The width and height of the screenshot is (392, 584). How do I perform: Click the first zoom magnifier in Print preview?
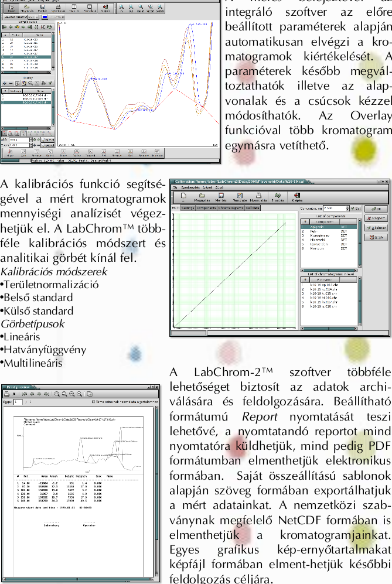(x=57, y=394)
